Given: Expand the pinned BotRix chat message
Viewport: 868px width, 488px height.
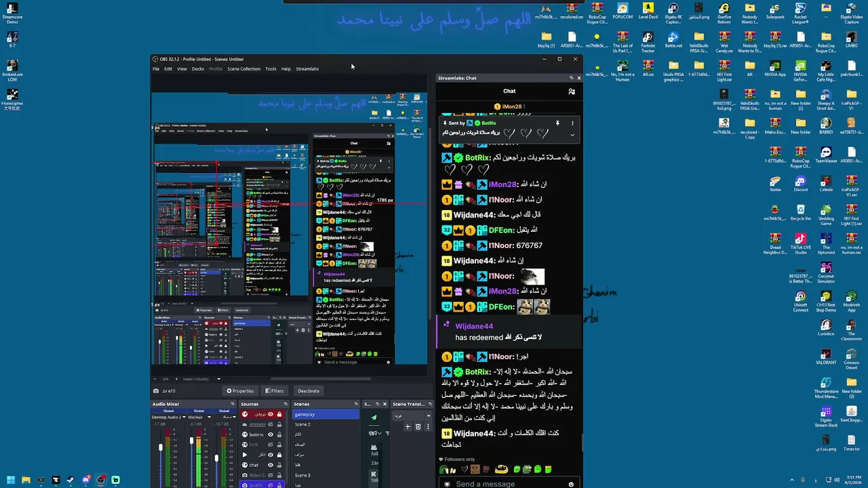Looking at the screenshot, I should coord(572,135).
